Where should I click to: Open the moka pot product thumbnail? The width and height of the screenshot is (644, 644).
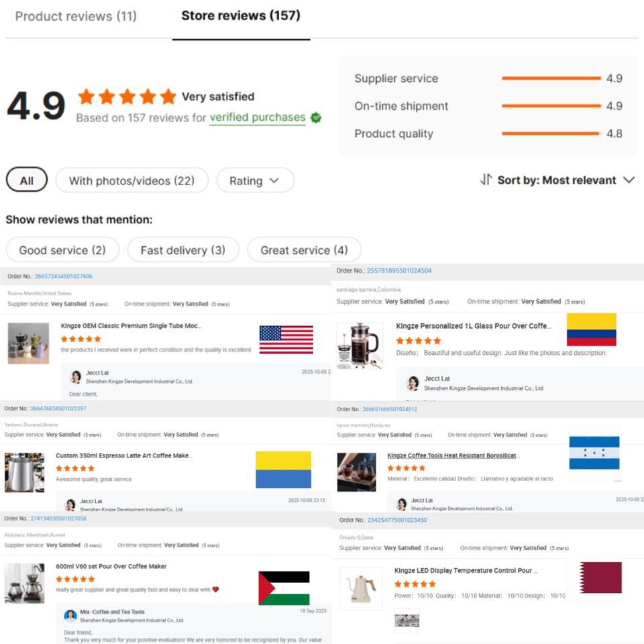point(28,343)
